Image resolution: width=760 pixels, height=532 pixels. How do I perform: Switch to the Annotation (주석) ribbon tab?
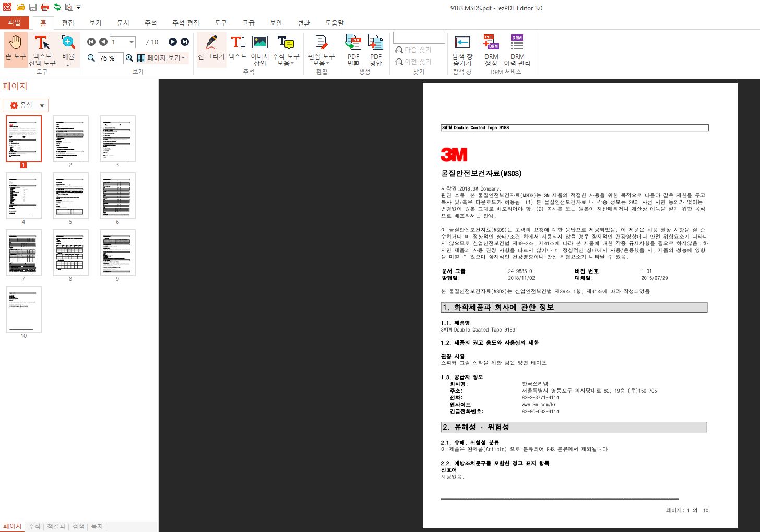click(151, 23)
